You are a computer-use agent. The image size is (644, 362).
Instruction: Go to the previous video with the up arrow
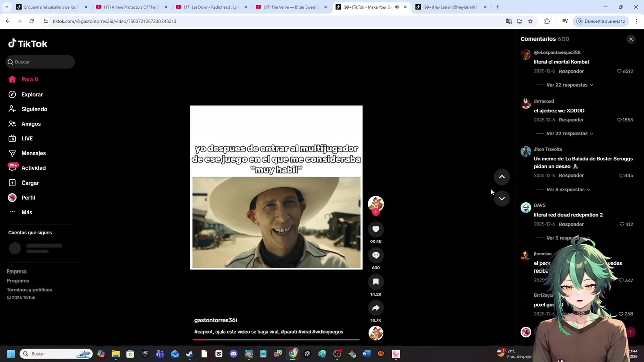502,177
